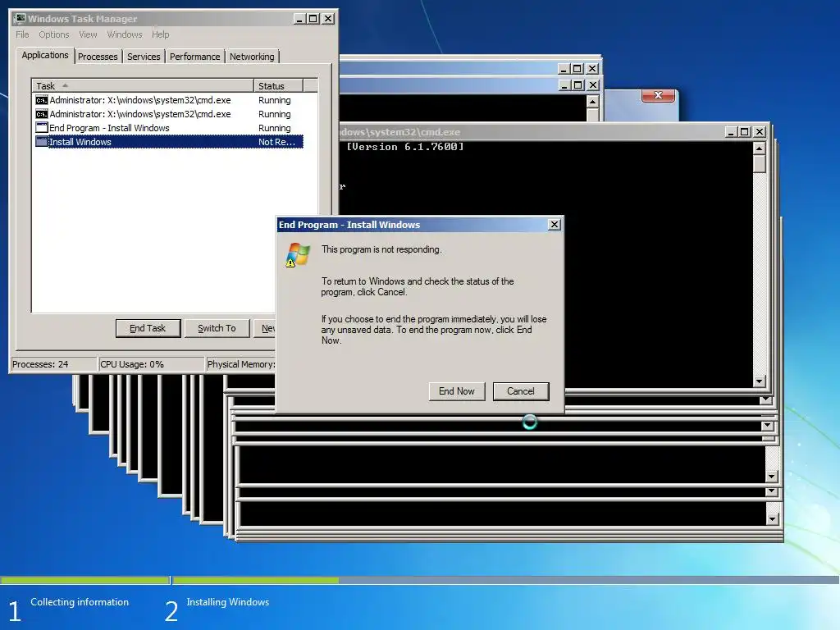The image size is (840, 630).
Task: Select 'End Program - Install Windows' task
Action: pos(169,128)
